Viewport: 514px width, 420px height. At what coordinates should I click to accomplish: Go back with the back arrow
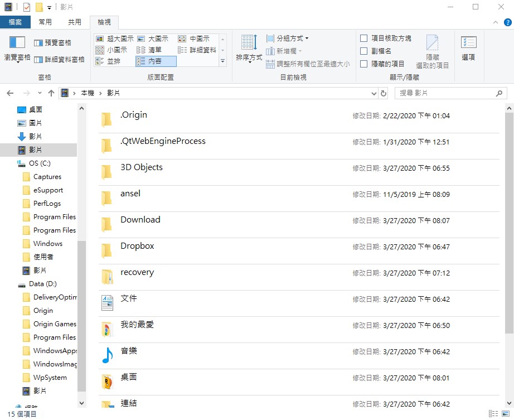click(x=10, y=94)
